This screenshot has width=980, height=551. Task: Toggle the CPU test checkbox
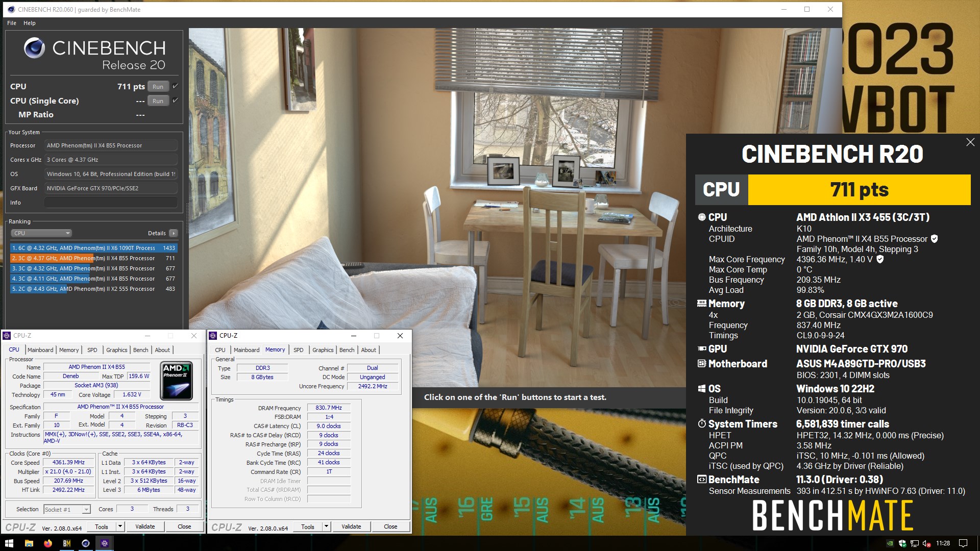(175, 86)
